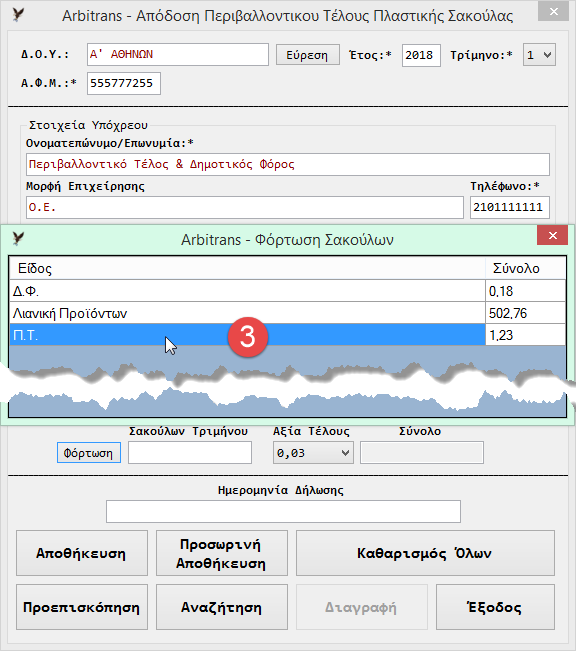Click the Είδος column header
Image resolution: width=576 pixels, height=651 pixels.
(x=247, y=268)
